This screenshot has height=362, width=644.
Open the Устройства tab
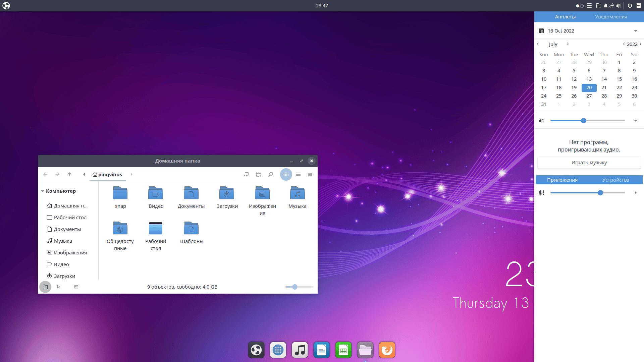[615, 180]
